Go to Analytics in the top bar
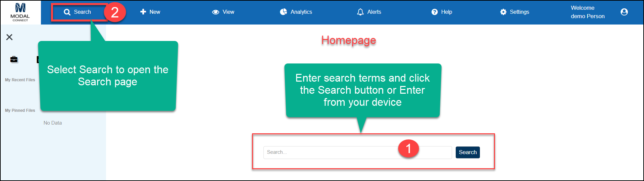 296,12
